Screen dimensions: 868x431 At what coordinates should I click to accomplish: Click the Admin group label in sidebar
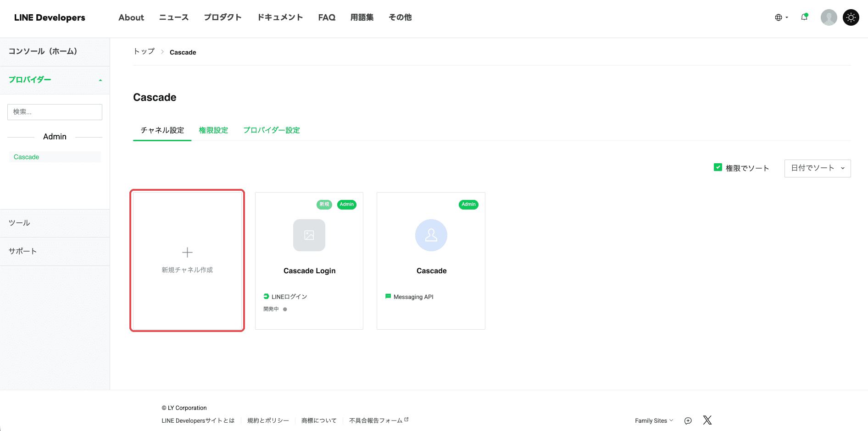click(55, 137)
